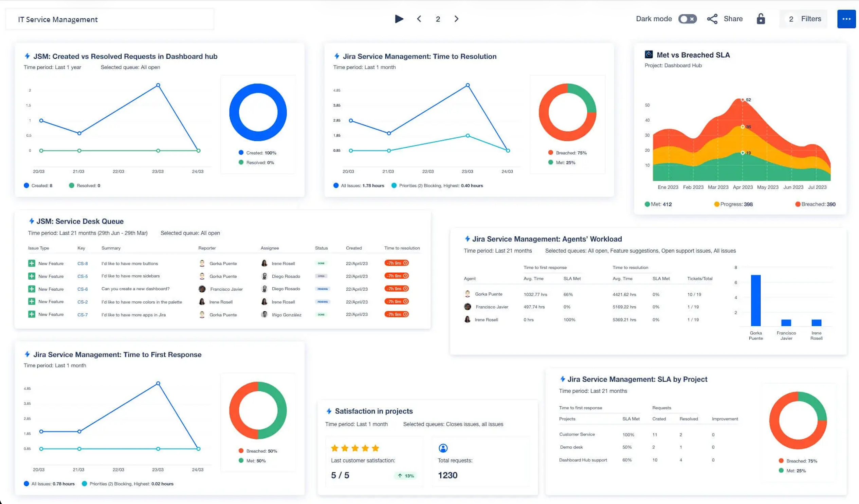Click Gorka Puente's avatar in Agents' Workload

(x=468, y=293)
